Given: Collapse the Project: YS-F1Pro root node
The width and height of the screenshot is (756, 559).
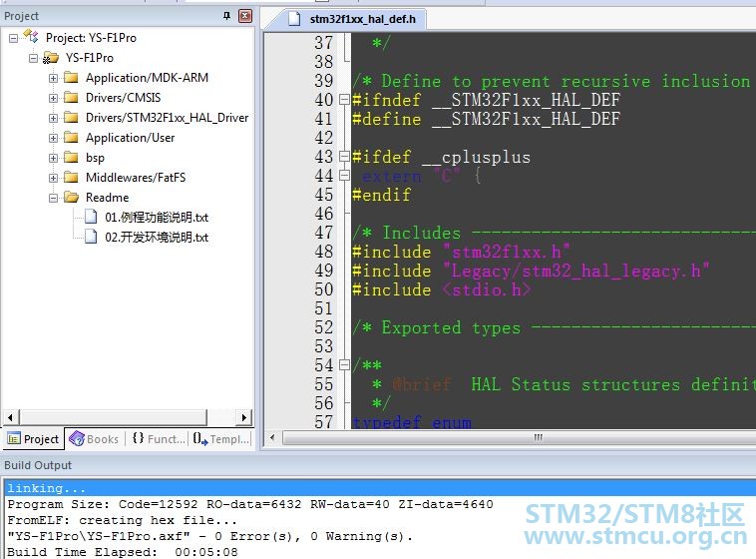Looking at the screenshot, I should point(14,38).
